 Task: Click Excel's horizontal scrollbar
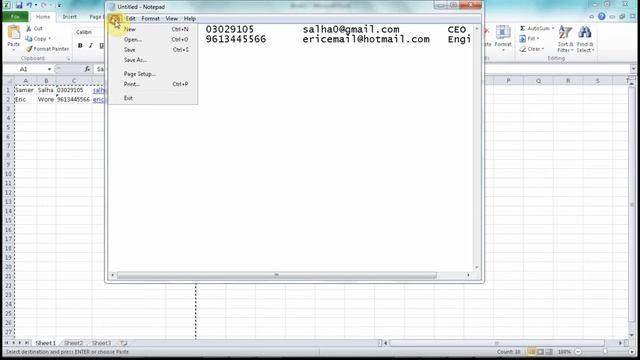[x=497, y=343]
